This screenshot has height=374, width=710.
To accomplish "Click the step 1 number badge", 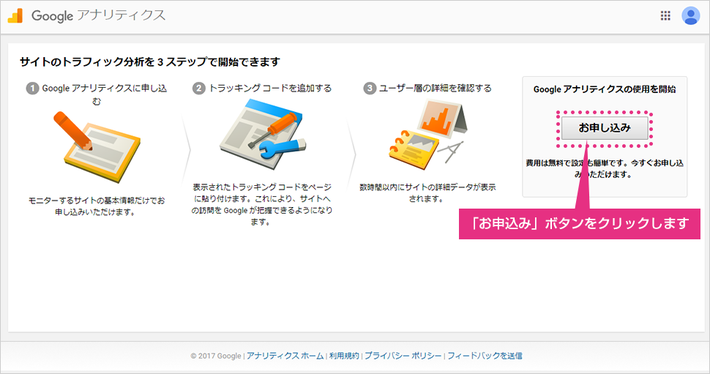I will click(32, 88).
